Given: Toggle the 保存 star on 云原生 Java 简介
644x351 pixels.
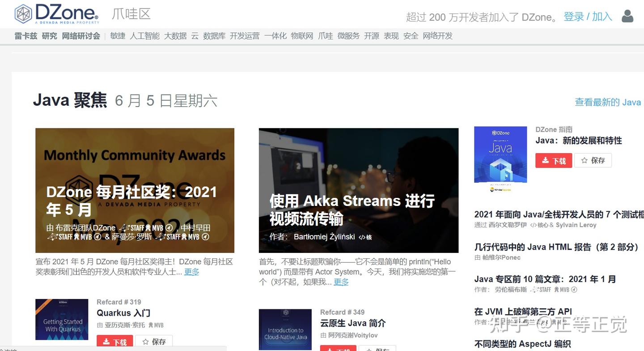Looking at the screenshot, I should pyautogui.click(x=377, y=349).
